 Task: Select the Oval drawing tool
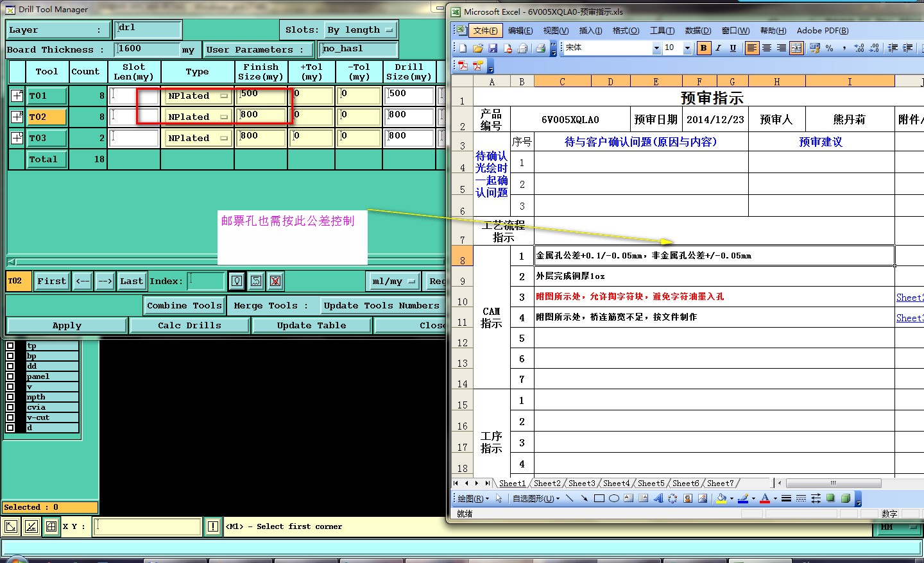point(613,498)
